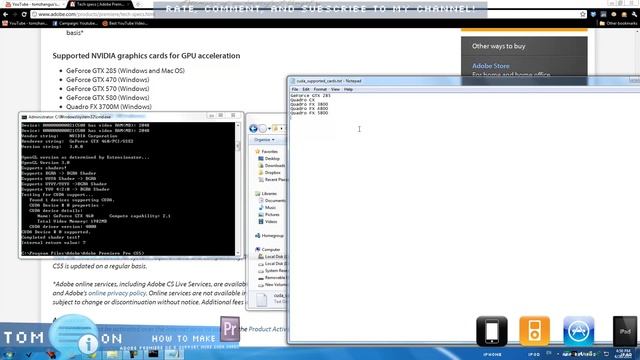The width and height of the screenshot is (640, 360).
Task: Open Notepad Format menu
Action: [x=320, y=89]
